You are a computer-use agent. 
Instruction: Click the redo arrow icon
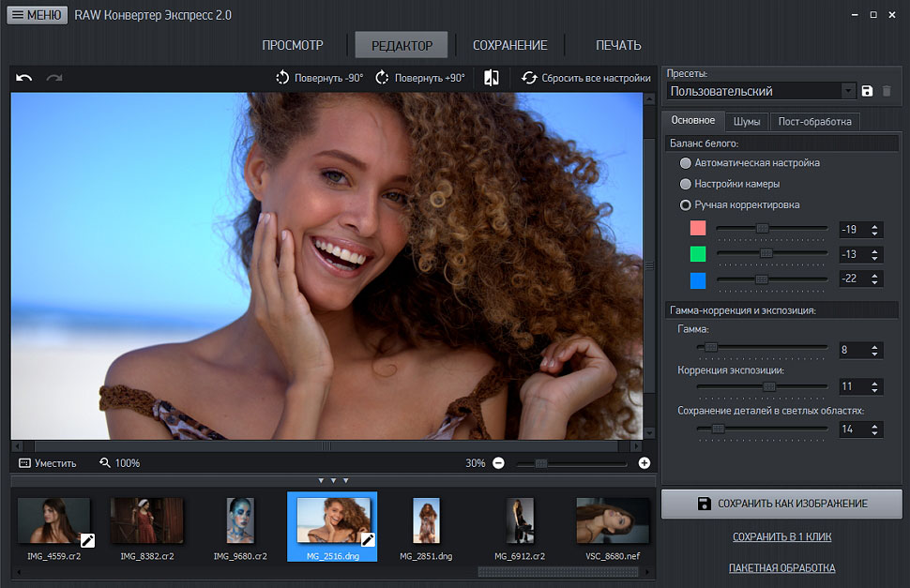(x=54, y=78)
